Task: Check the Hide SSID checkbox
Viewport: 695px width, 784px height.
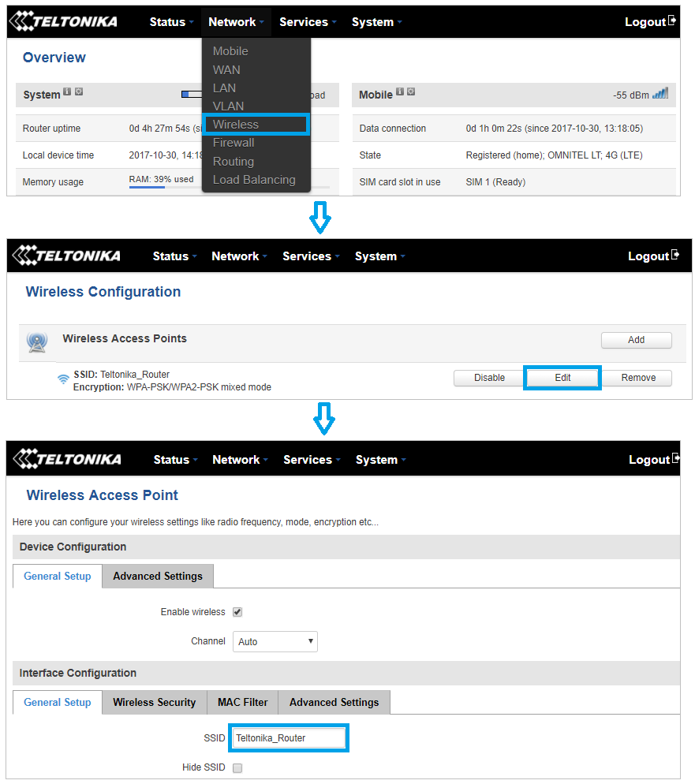Action: [x=237, y=767]
